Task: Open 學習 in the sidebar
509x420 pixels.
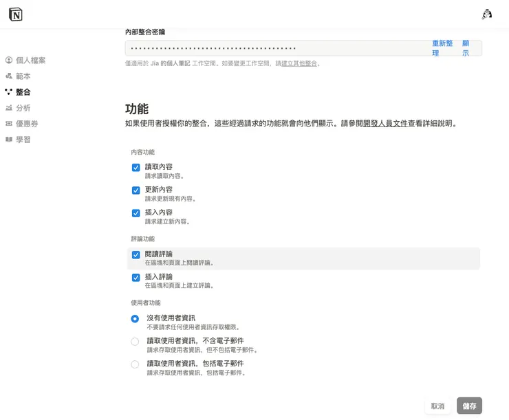Action: [23, 140]
